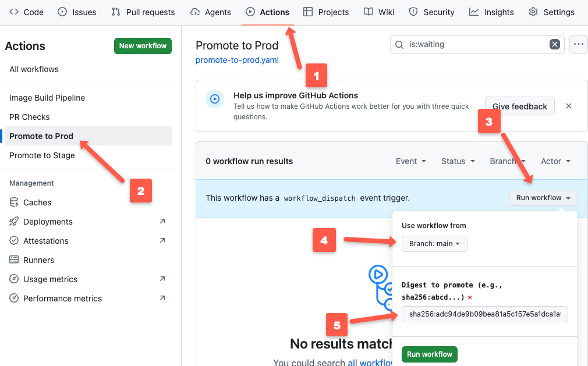Expand the Branch: main selector
This screenshot has width=588, height=366.
coord(434,244)
